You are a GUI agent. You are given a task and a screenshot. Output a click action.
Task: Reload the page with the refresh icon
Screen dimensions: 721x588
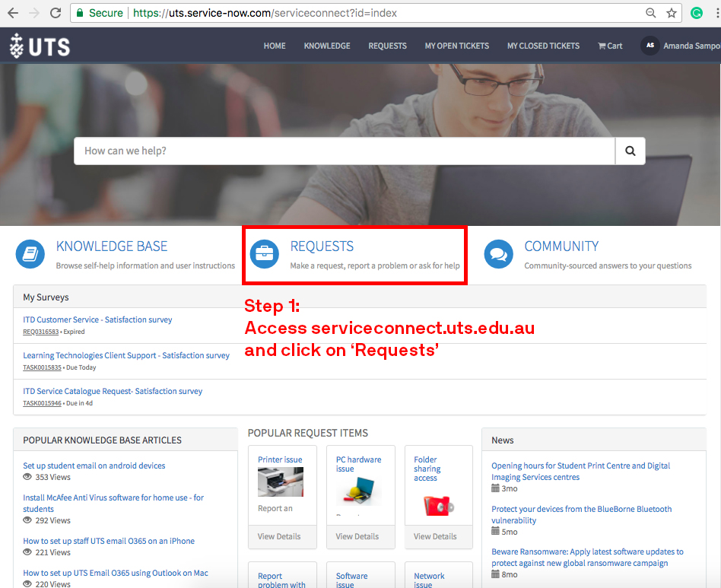(x=56, y=13)
